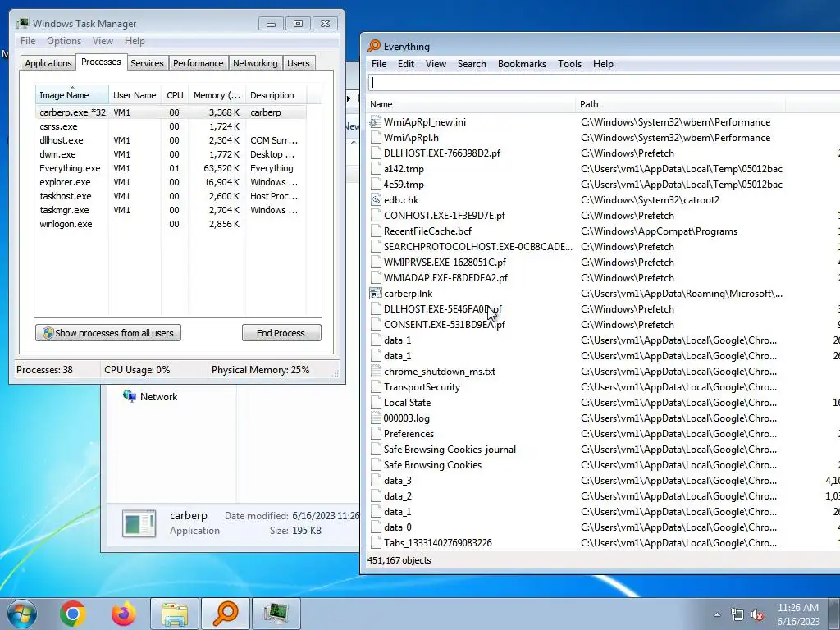
Task: Select Safe Browsing Cookies-journal in results
Action: tap(450, 450)
